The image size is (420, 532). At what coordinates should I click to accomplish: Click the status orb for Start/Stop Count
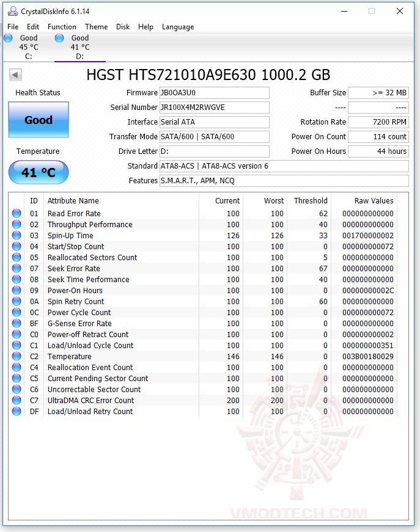(x=17, y=246)
